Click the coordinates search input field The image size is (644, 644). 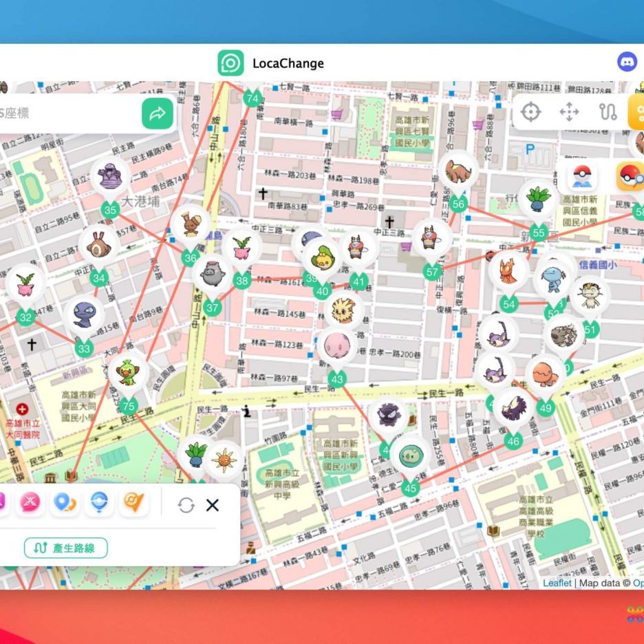[x=69, y=114]
